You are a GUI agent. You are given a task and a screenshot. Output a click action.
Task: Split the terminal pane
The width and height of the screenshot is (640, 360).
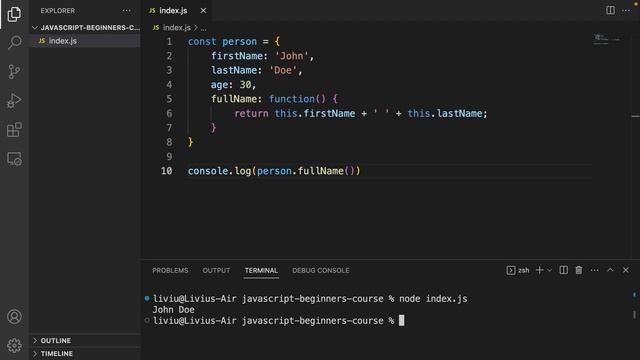[563, 270]
